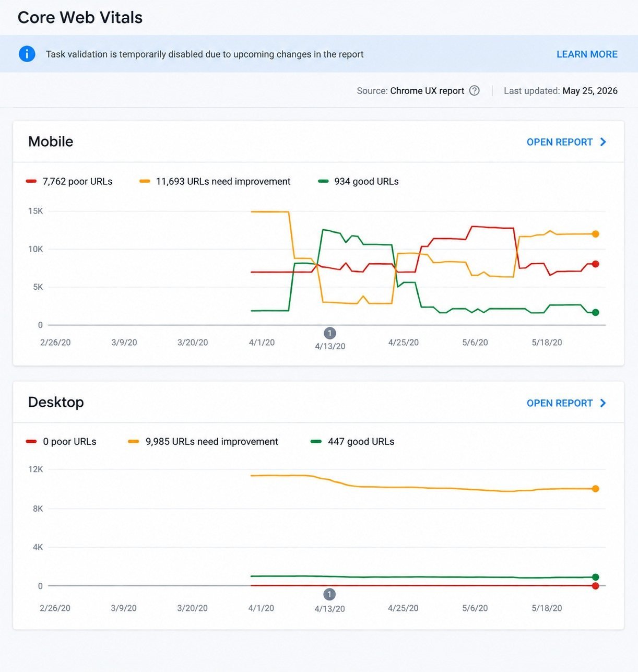Click the 4/13/20 date label on Mobile chart
638x672 pixels.
click(330, 346)
